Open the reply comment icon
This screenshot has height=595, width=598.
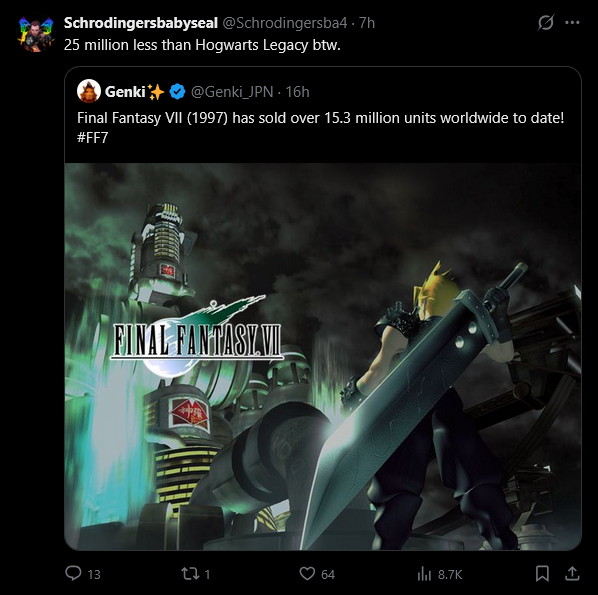click(x=73, y=573)
